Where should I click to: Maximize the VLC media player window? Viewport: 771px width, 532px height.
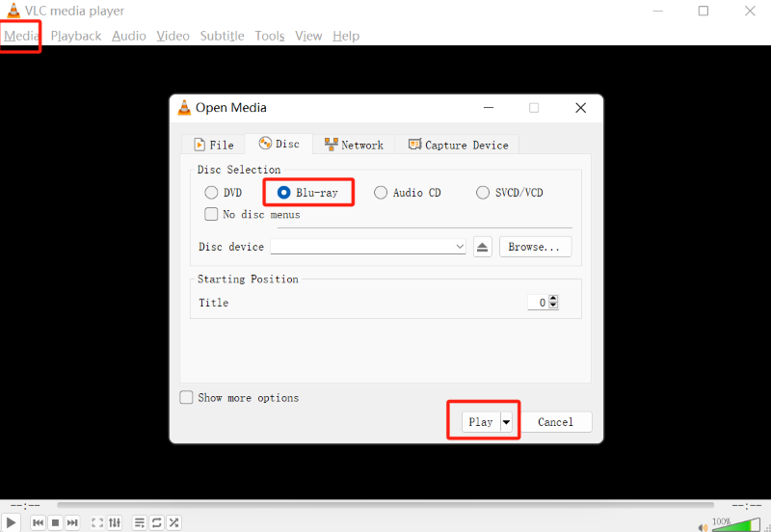pos(704,11)
